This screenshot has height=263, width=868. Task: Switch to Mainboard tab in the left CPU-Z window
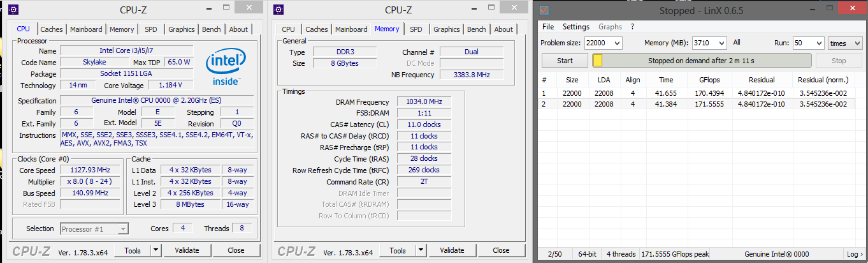pyautogui.click(x=86, y=29)
